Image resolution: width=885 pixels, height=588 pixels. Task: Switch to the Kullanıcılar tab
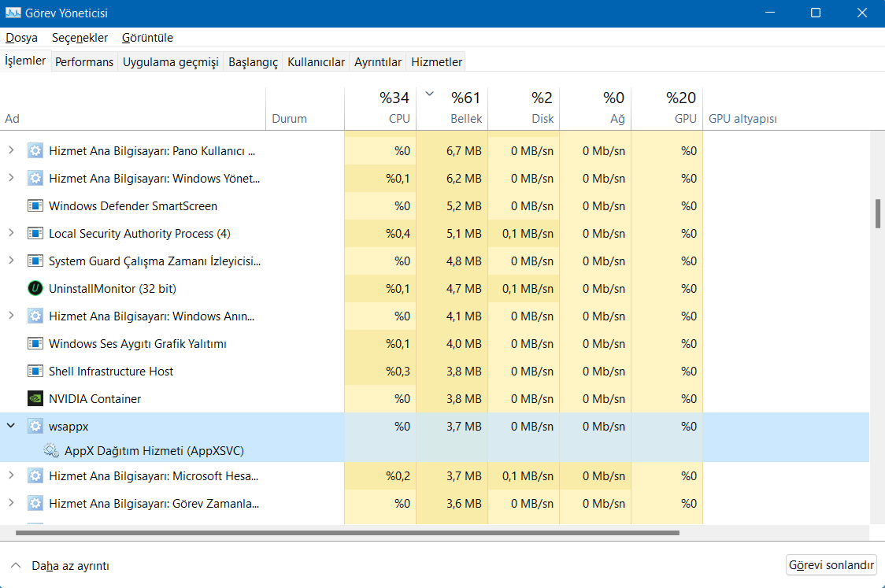(316, 62)
